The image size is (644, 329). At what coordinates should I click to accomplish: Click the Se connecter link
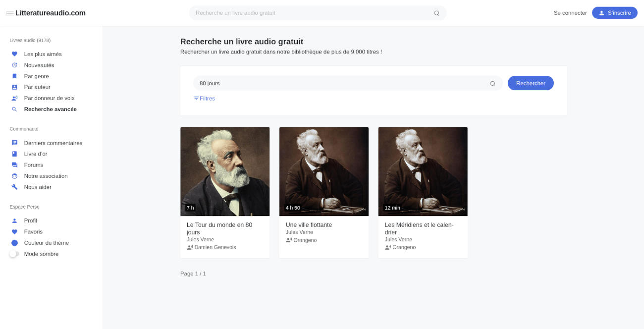pos(570,13)
